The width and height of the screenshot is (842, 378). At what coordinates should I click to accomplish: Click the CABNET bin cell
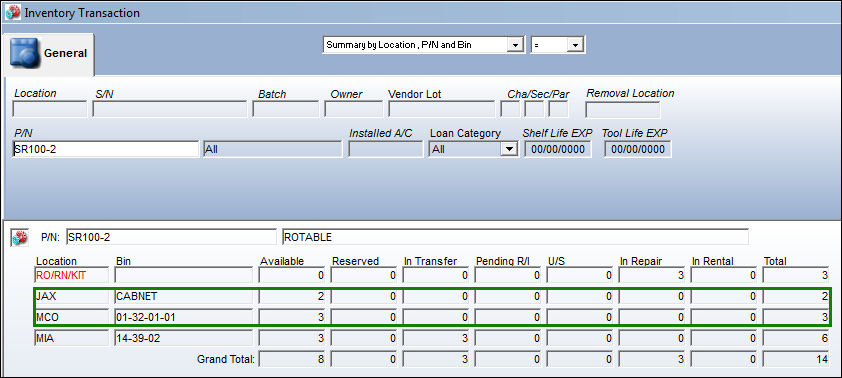(x=183, y=296)
